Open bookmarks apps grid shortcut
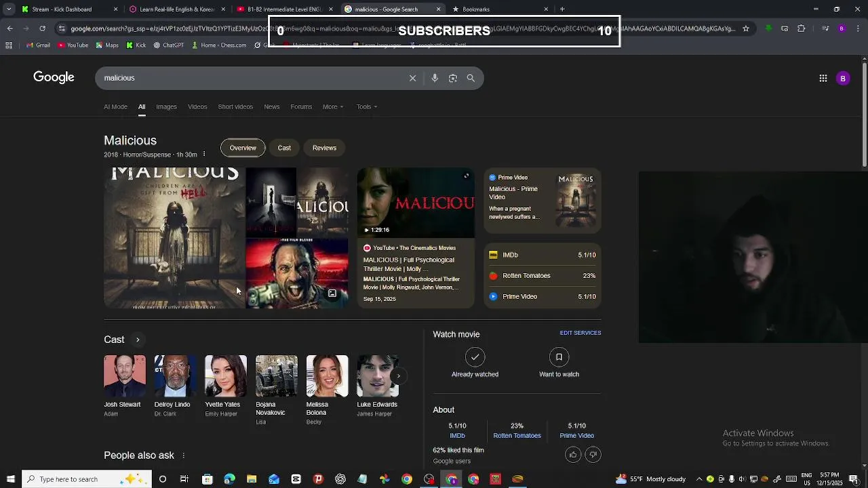Screen dimensions: 868x488 pos(9,45)
